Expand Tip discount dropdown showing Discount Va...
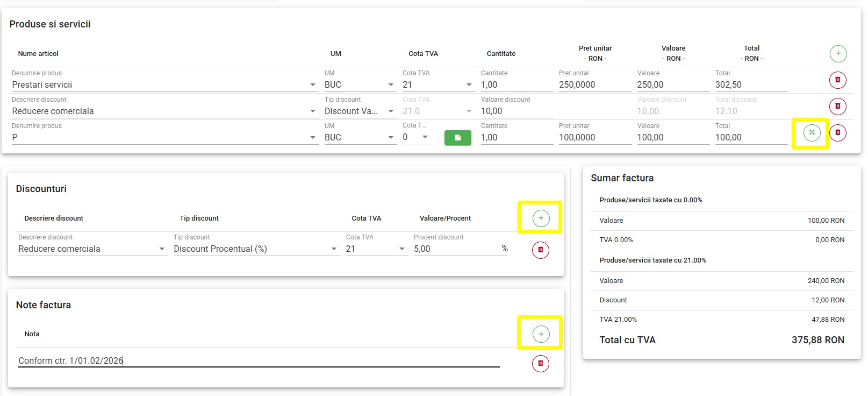Image resolution: width=868 pixels, height=396 pixels. pyautogui.click(x=391, y=111)
